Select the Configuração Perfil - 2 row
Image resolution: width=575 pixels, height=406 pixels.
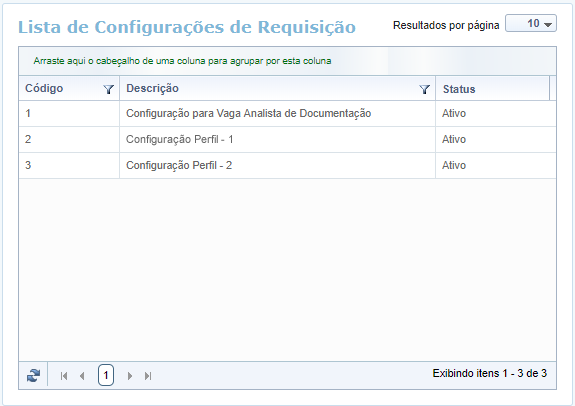click(x=288, y=166)
